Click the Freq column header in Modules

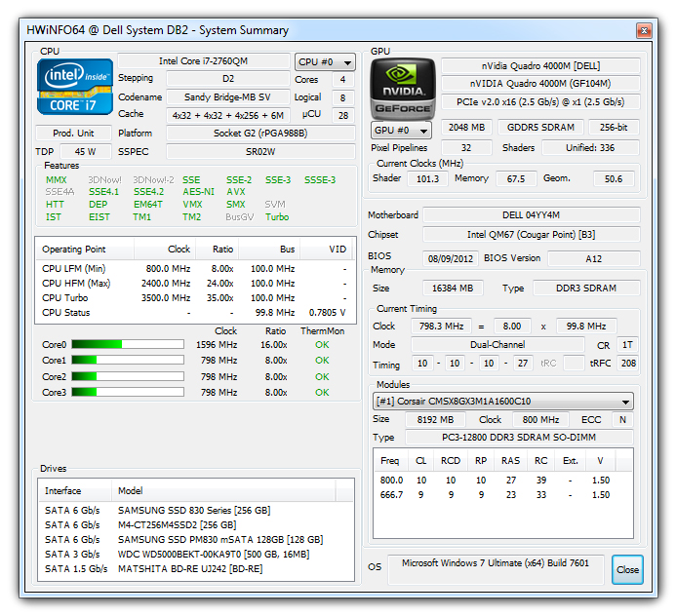(390, 460)
